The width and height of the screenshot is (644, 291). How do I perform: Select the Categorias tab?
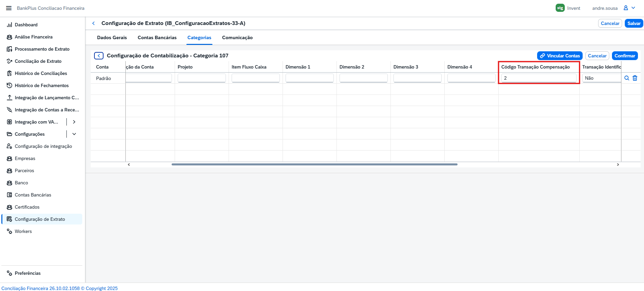tap(199, 37)
